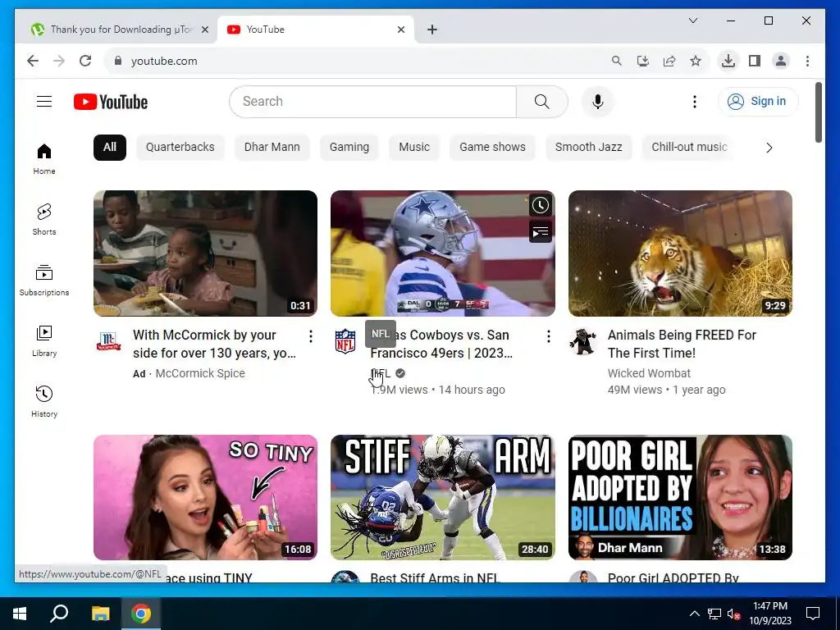Select the Chill-out music chip

click(x=689, y=148)
